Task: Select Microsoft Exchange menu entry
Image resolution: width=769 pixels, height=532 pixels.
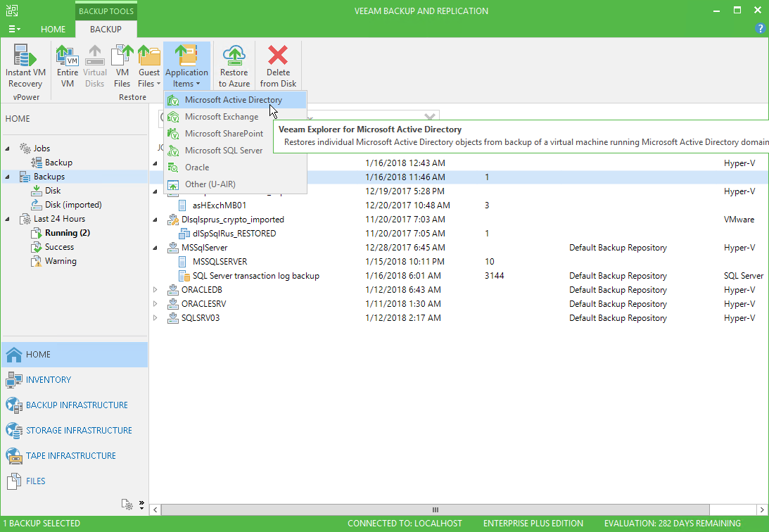Action: pos(236,117)
